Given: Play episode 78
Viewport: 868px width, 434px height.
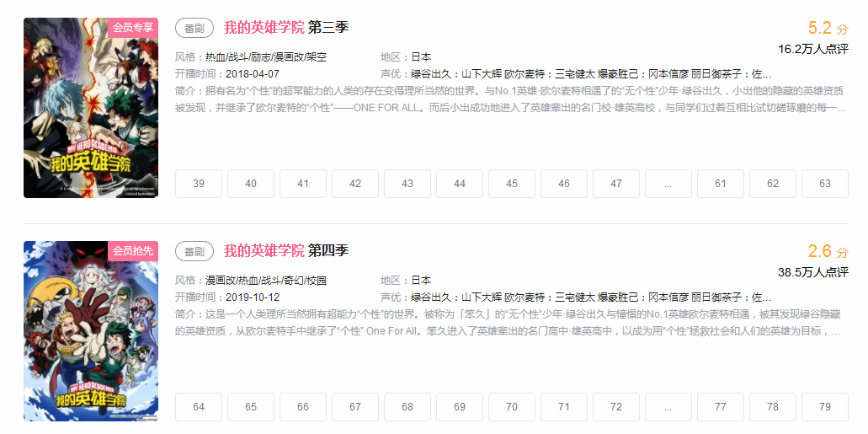Looking at the screenshot, I should (773, 407).
